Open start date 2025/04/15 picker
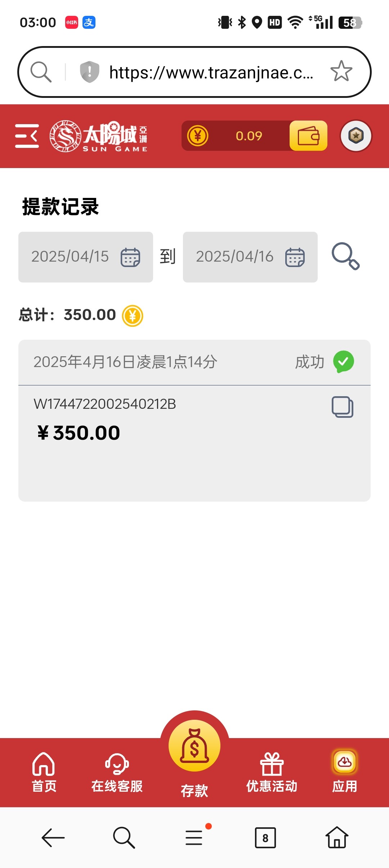The width and height of the screenshot is (389, 868). click(x=86, y=257)
